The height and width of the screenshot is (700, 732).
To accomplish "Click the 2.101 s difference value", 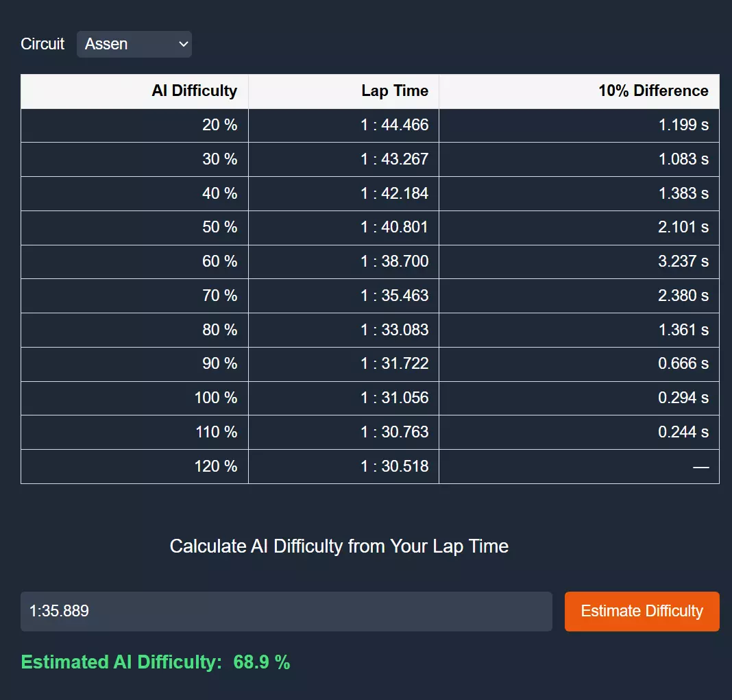I will click(683, 228).
